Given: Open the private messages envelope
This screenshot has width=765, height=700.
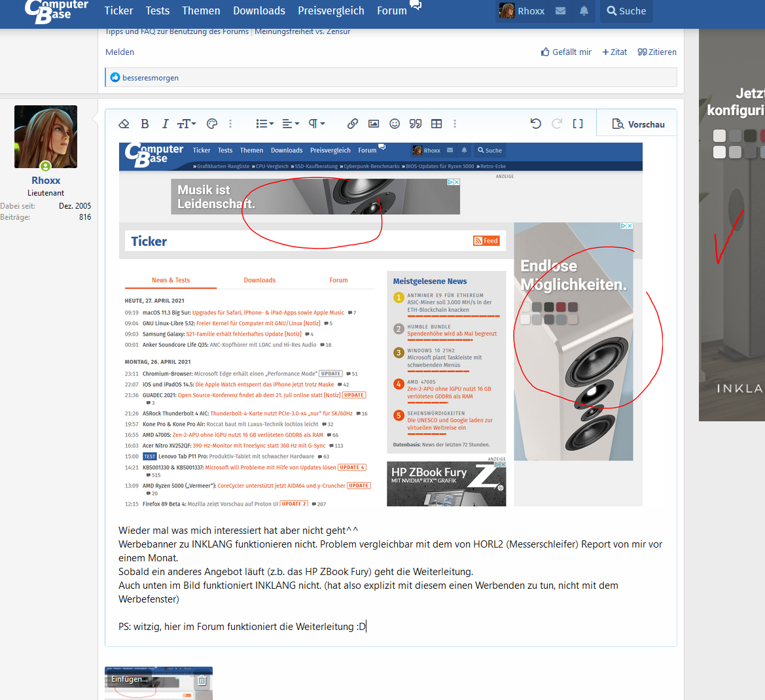Looking at the screenshot, I should pyautogui.click(x=561, y=10).
